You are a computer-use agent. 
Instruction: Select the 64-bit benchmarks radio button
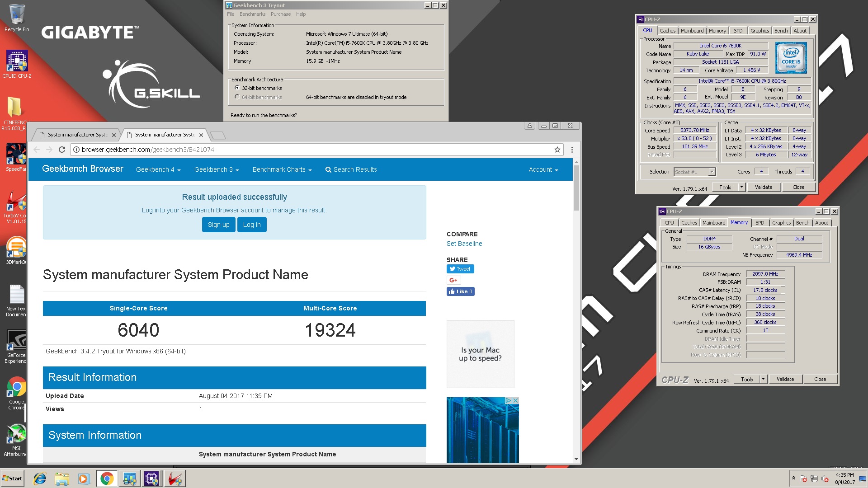(237, 97)
